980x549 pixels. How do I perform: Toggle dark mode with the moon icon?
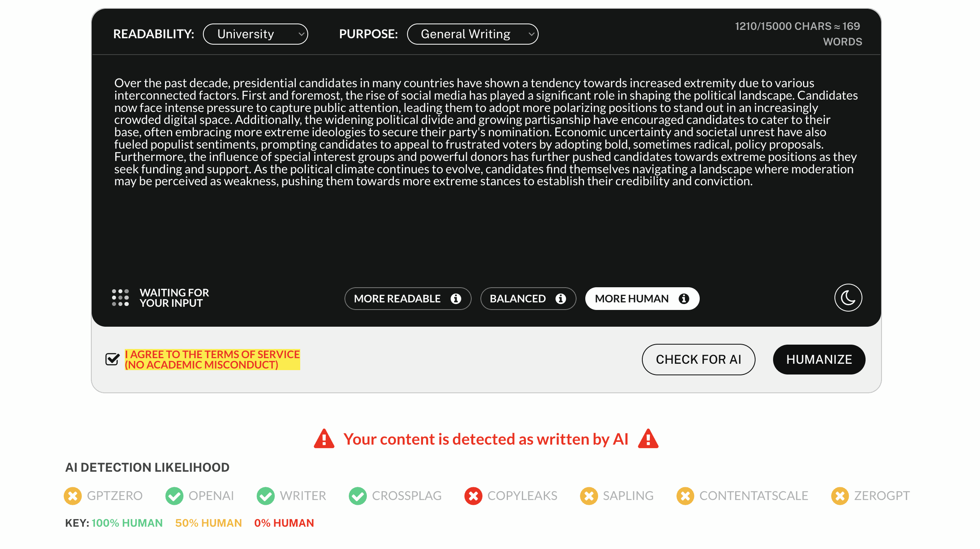point(848,298)
